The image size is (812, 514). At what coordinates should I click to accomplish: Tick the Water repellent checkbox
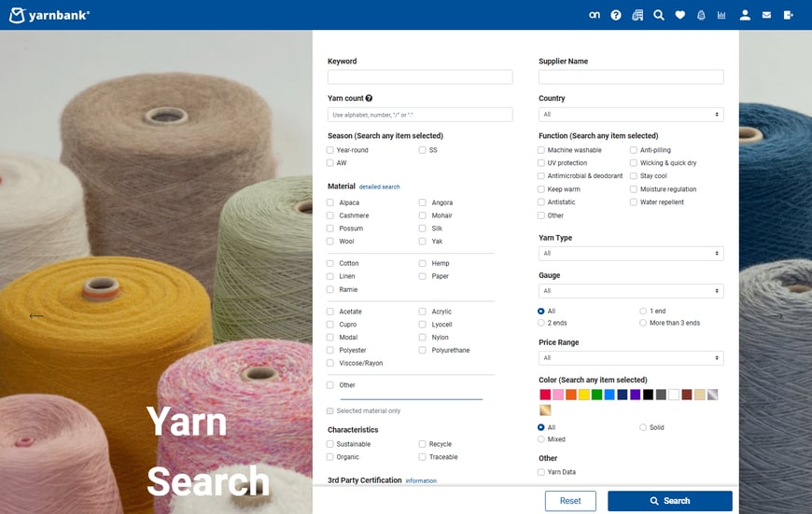(x=634, y=202)
